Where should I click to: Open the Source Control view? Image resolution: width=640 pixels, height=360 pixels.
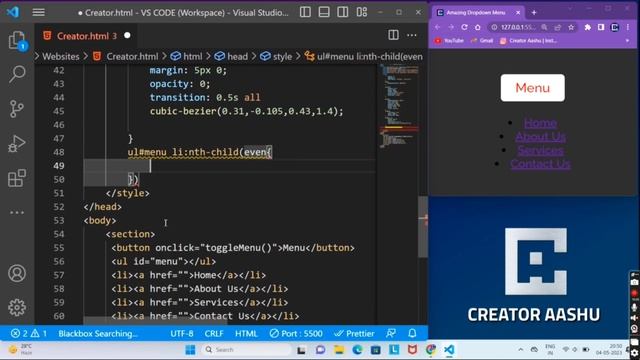[17, 109]
